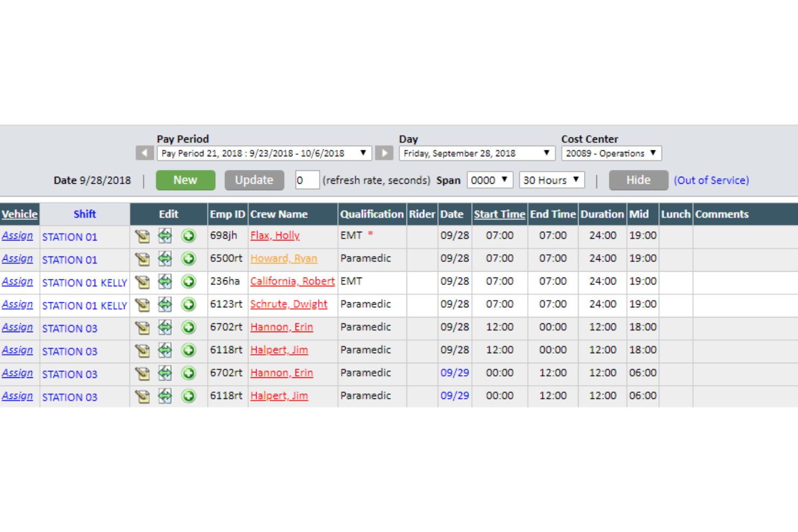
Task: Open crew member Flax, Holly link
Action: coord(275,236)
